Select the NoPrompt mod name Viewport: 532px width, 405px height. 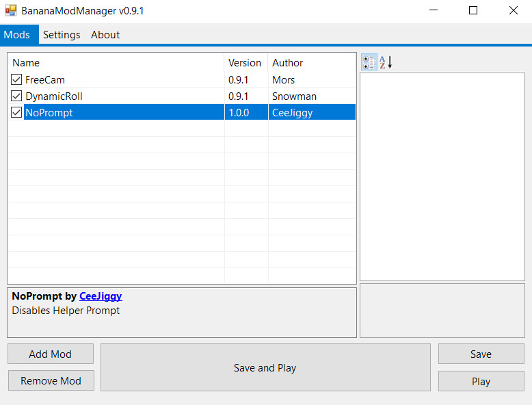(49, 113)
